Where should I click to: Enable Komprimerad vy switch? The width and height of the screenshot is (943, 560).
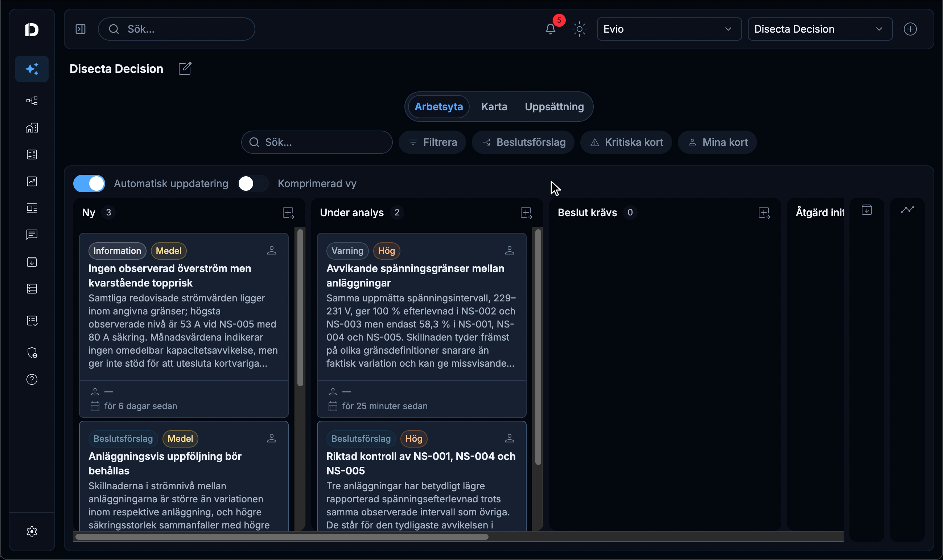(x=253, y=184)
